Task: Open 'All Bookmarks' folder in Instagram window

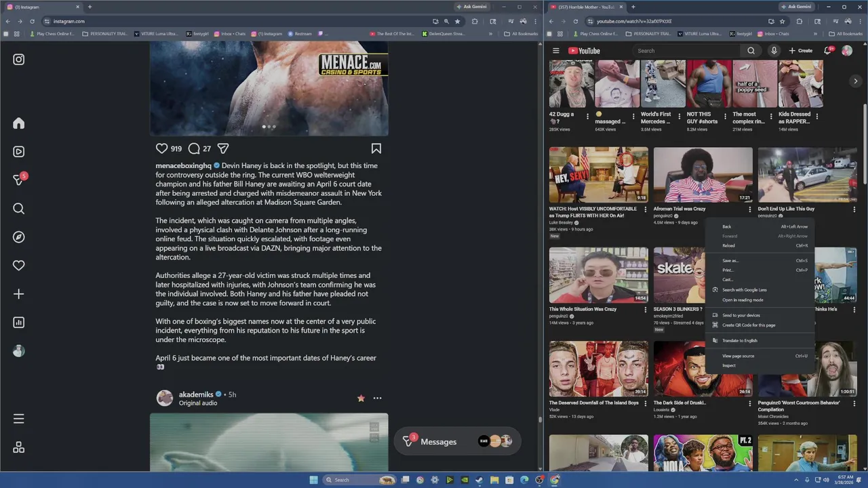Action: pos(521,33)
